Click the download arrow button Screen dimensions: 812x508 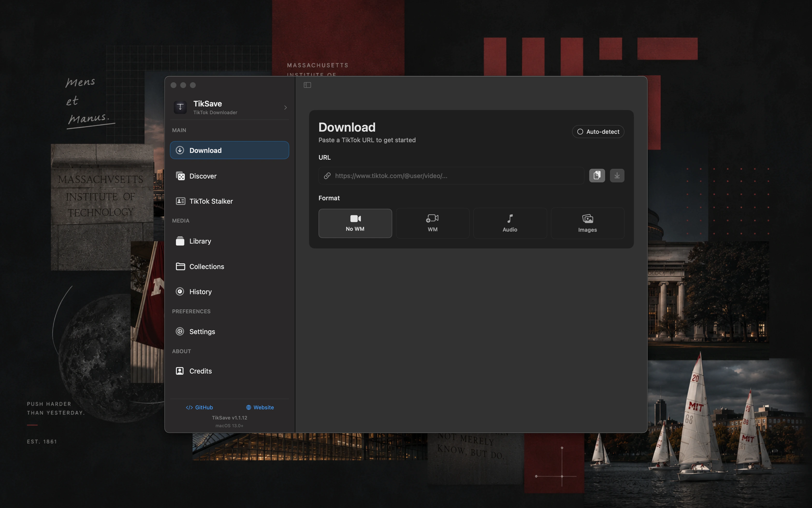[617, 175]
